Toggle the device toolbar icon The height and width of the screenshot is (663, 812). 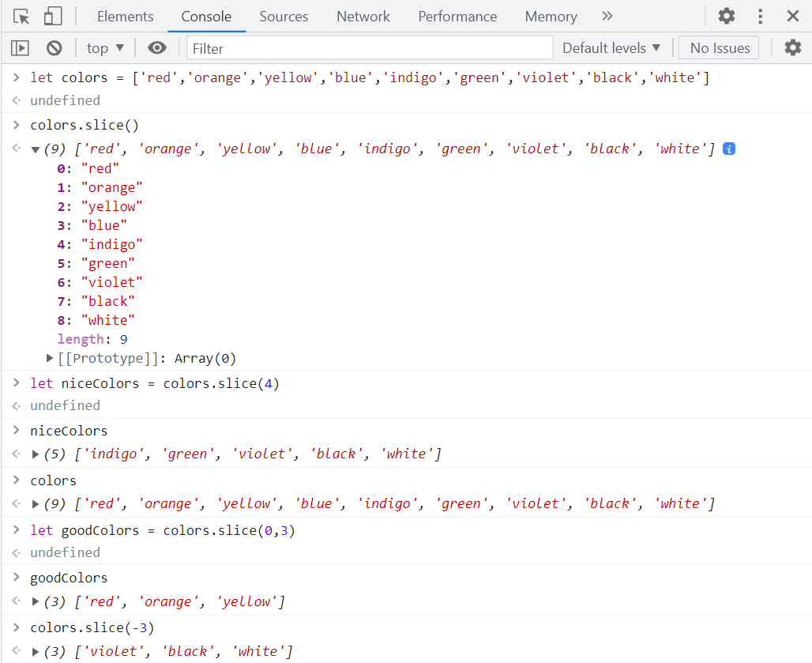click(x=52, y=17)
